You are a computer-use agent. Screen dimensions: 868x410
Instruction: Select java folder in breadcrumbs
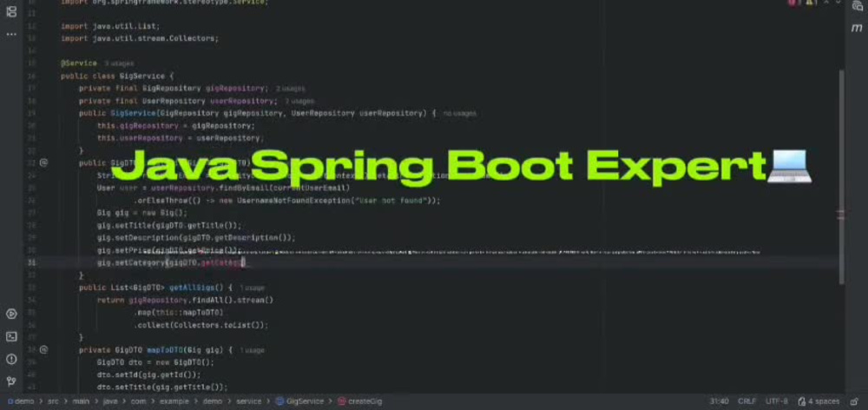[109, 401]
